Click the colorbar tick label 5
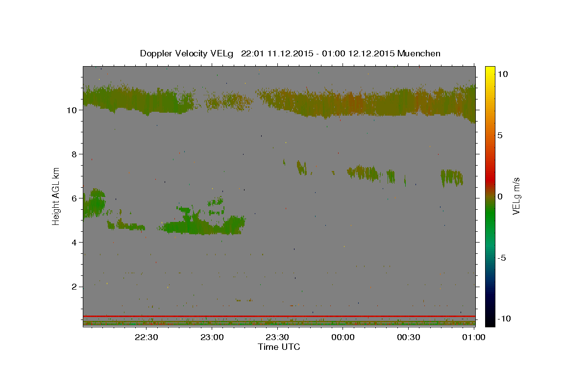The width and height of the screenshot is (588, 392). 500,135
